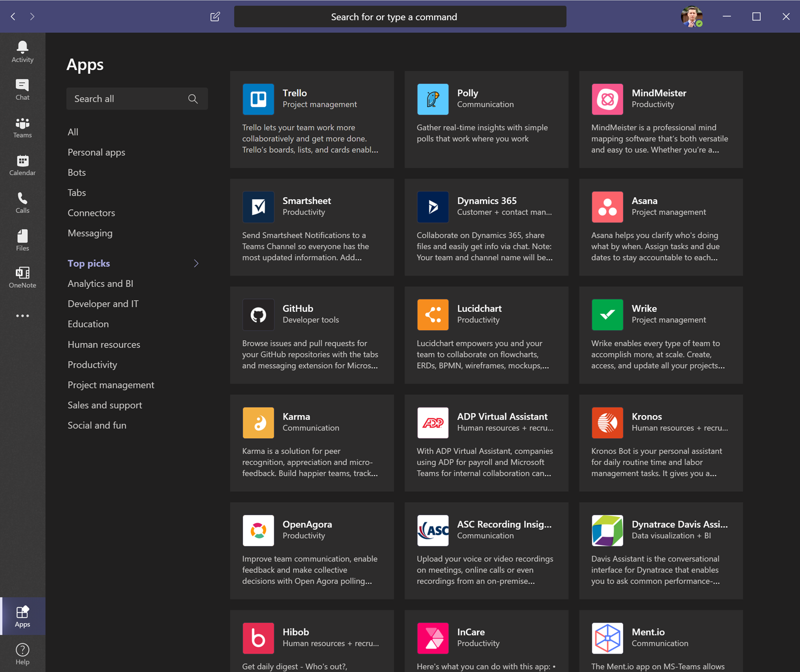Filter apps by All
Image resolution: width=800 pixels, height=672 pixels.
point(73,132)
